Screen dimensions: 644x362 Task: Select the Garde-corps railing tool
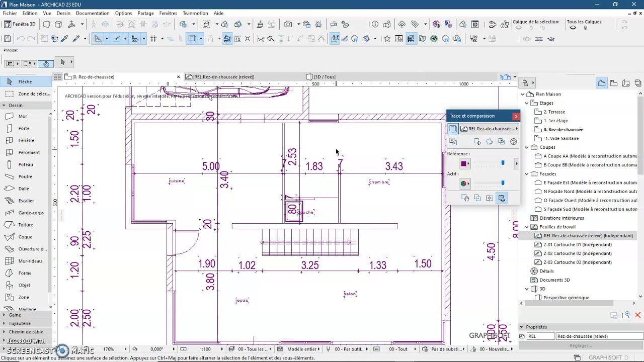[31, 213]
